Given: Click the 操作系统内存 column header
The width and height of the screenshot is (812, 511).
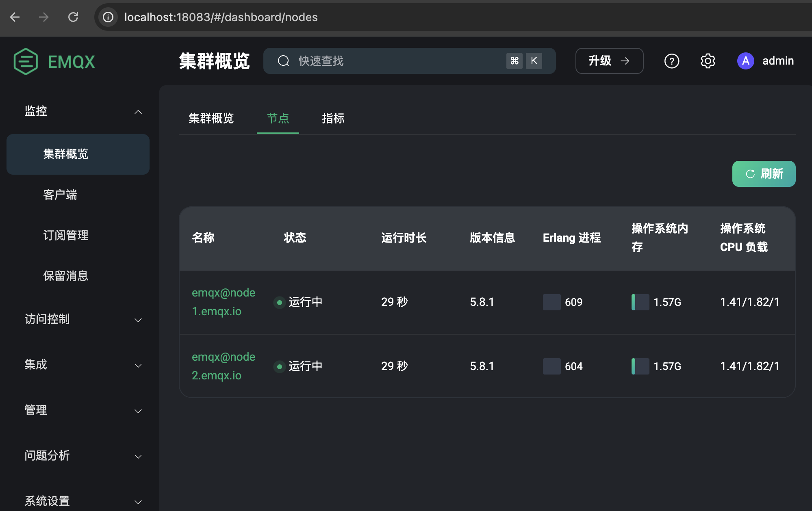Looking at the screenshot, I should click(x=660, y=238).
